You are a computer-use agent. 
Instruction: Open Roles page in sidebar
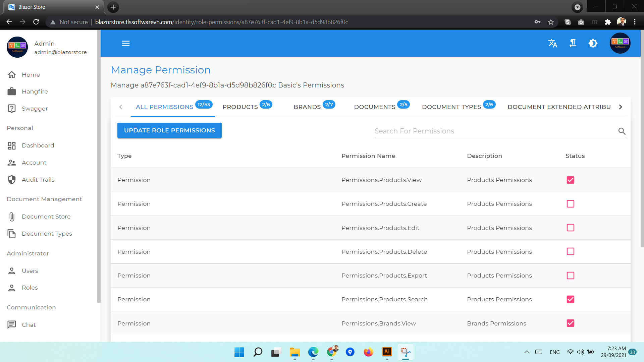point(30,288)
